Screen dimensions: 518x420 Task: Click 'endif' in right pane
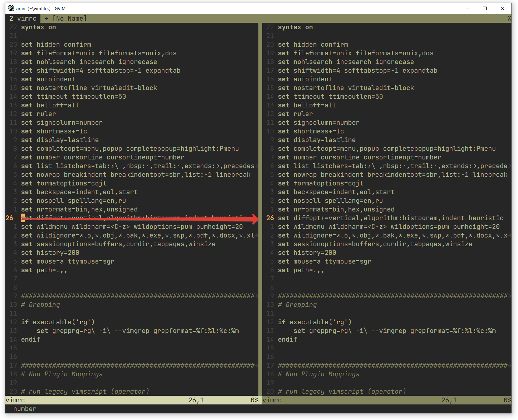pos(287,340)
